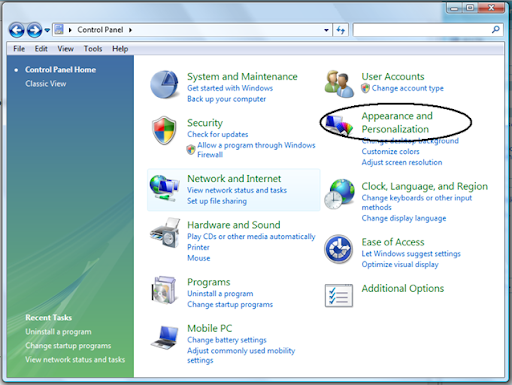Click the Control Panel icon in address bar

pos(59,29)
